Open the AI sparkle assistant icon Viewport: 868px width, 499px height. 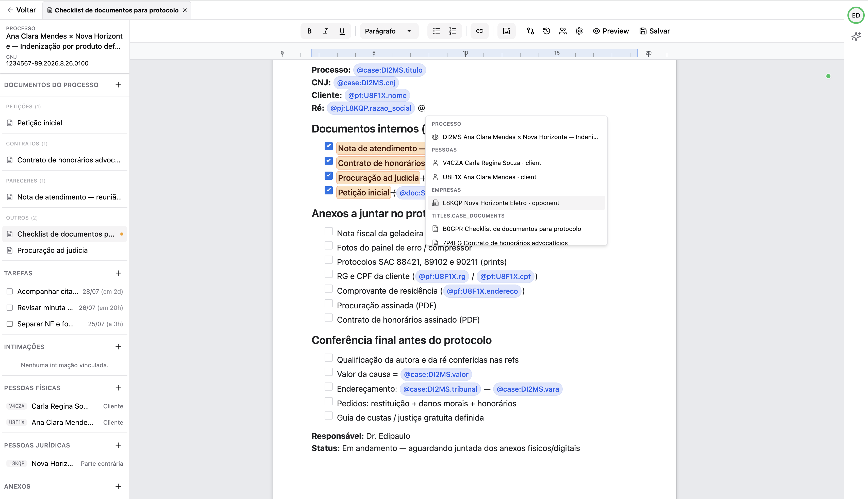(856, 36)
